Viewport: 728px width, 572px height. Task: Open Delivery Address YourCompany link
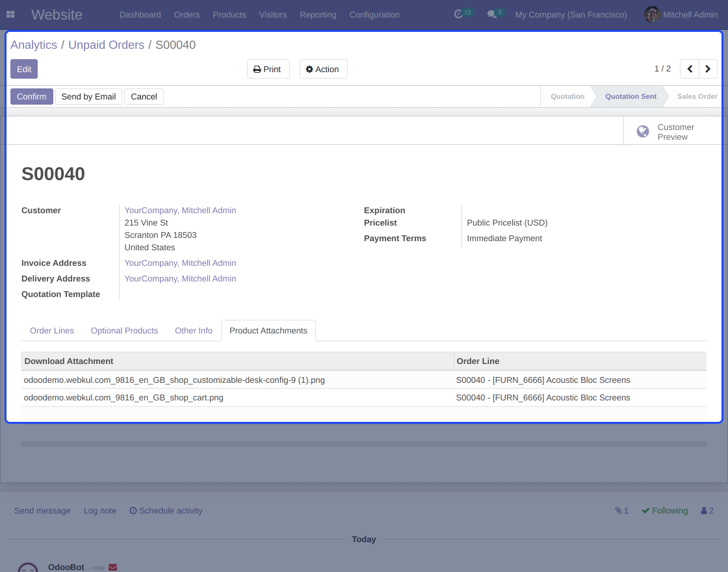point(180,279)
